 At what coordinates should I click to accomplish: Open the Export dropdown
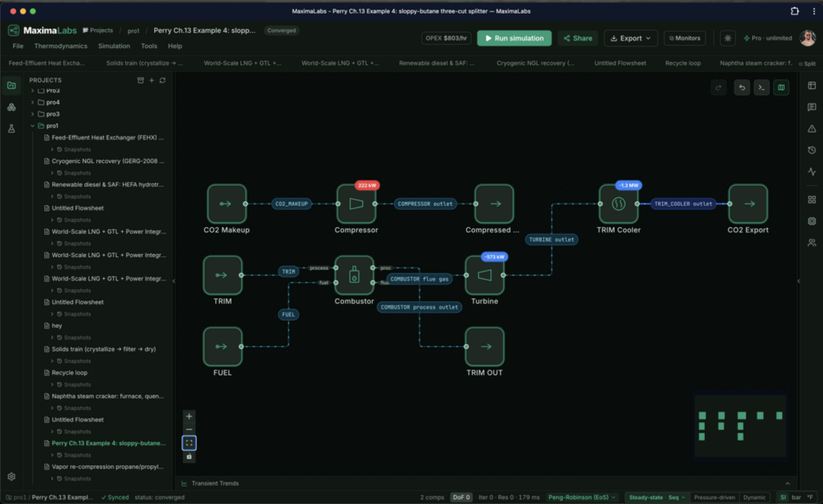click(x=630, y=39)
